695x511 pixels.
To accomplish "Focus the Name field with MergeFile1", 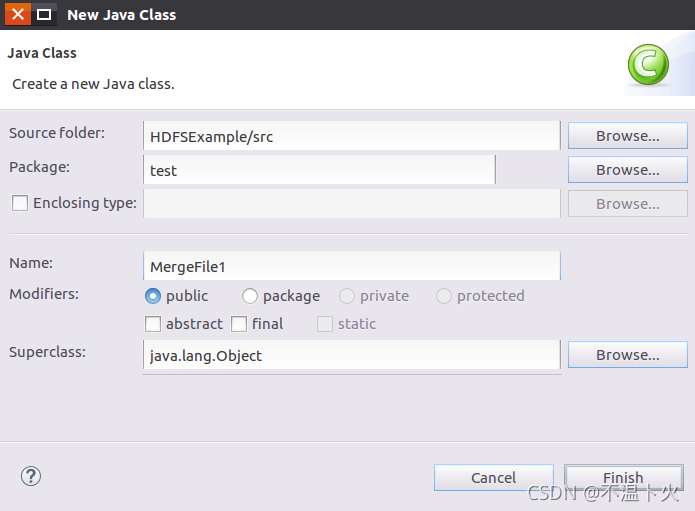I will click(352, 266).
